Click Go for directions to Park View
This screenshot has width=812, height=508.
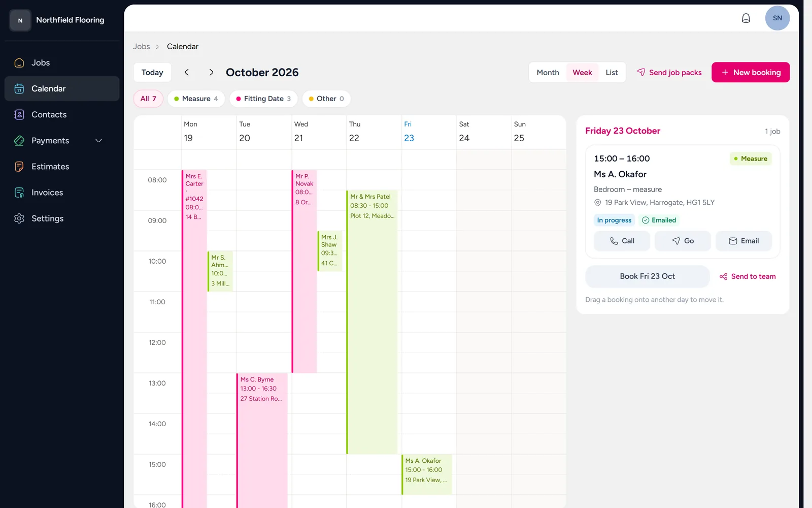point(683,241)
